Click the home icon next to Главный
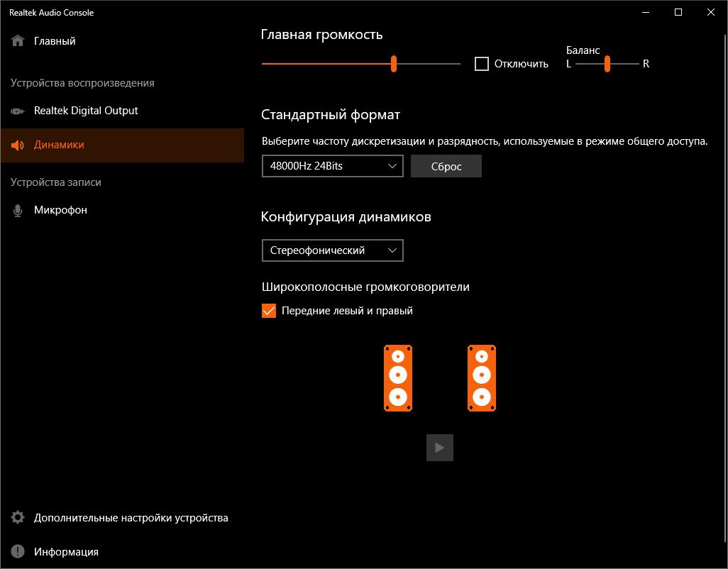 coord(18,41)
